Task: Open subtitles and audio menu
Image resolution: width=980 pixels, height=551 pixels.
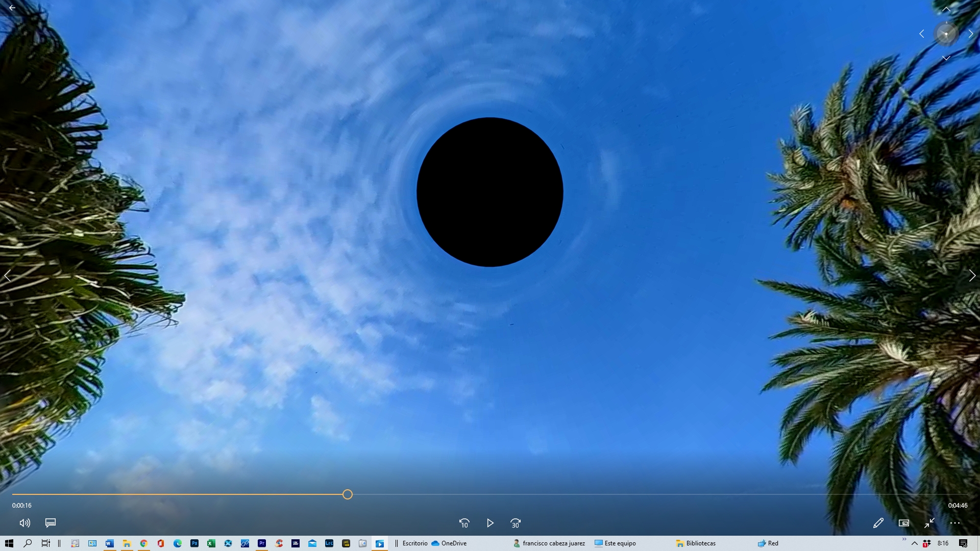Action: (50, 523)
